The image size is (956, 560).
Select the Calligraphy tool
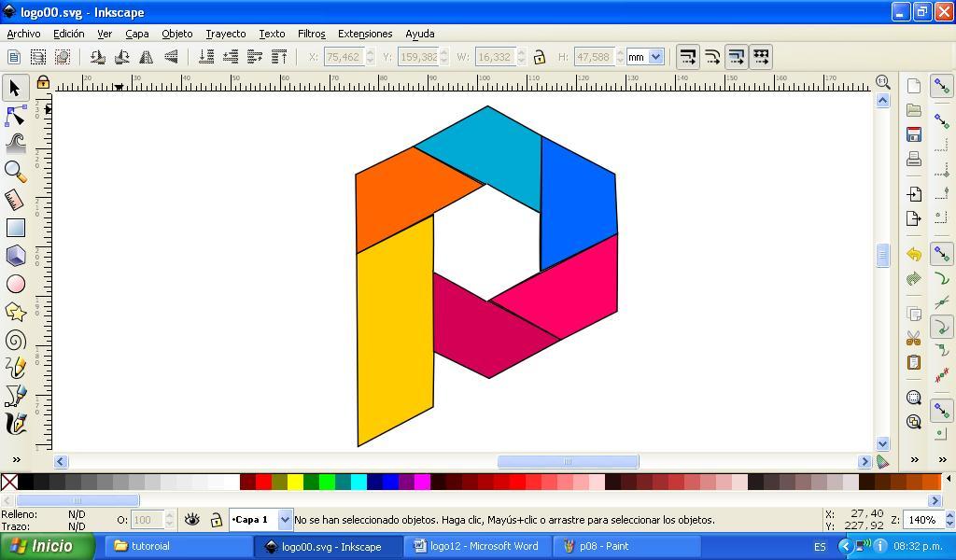[15, 424]
